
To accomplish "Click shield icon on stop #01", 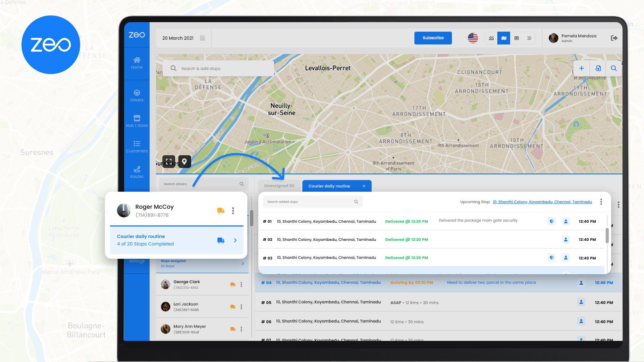I will click(552, 221).
